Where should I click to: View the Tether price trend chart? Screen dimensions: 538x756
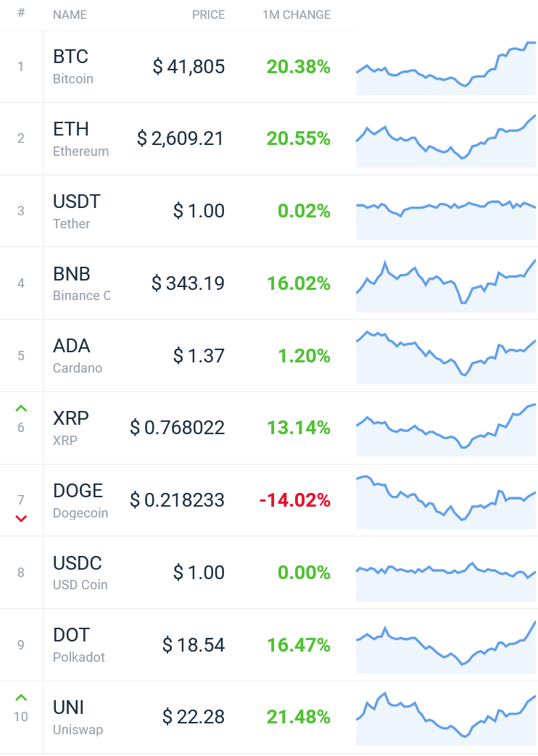[x=446, y=220]
